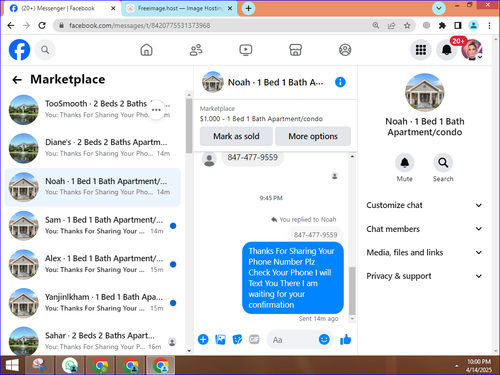Mute the Noah conversation
Screen dimensions: 500x375
tap(405, 163)
